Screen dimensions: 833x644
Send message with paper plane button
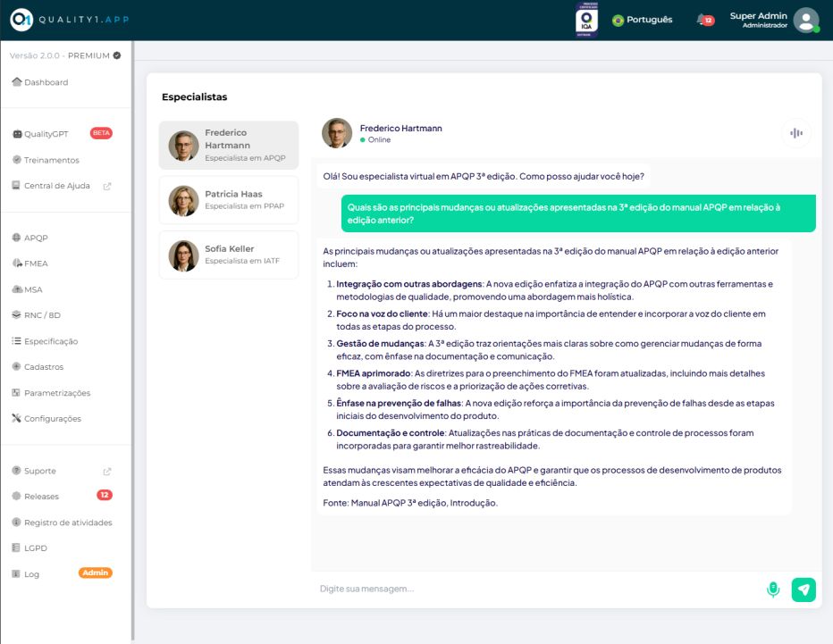click(x=804, y=590)
